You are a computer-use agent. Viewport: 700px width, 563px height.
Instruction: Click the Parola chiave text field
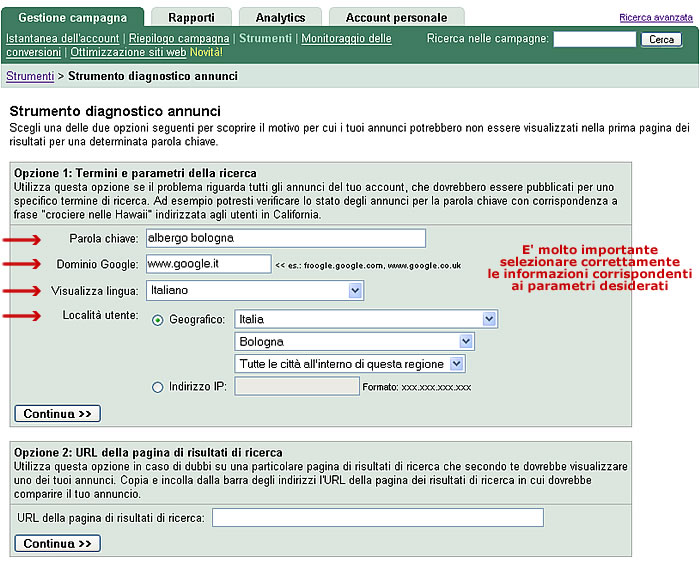[286, 238]
